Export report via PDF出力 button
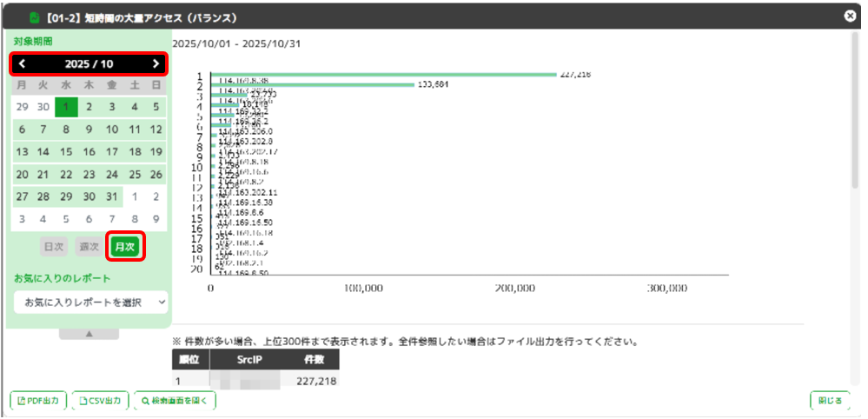 [x=39, y=401]
